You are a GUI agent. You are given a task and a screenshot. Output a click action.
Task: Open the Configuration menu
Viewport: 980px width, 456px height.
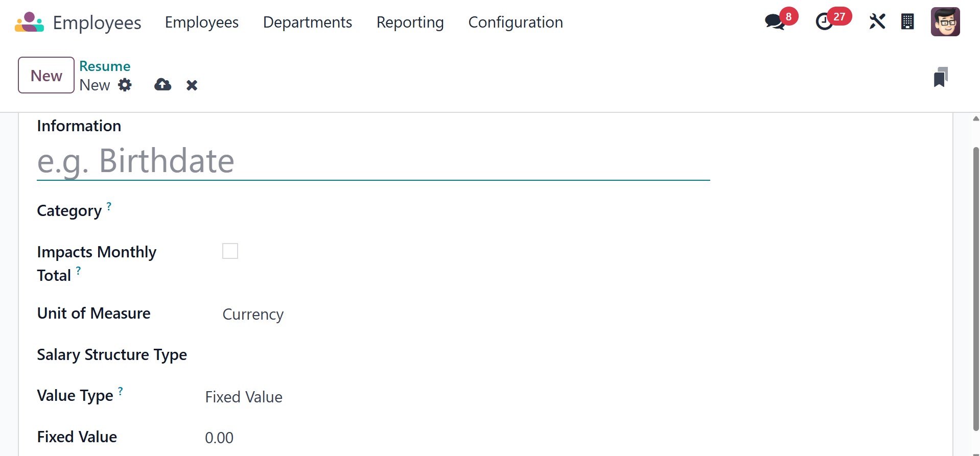[516, 22]
